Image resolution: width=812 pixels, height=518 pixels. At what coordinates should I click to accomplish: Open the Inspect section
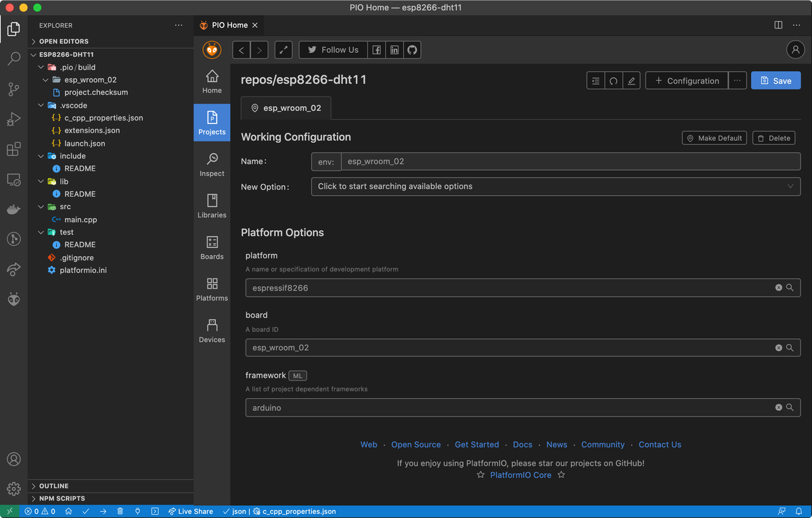212,165
